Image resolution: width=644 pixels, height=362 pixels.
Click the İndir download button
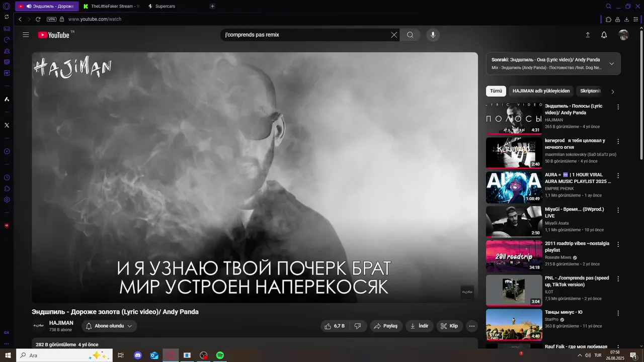(420, 326)
